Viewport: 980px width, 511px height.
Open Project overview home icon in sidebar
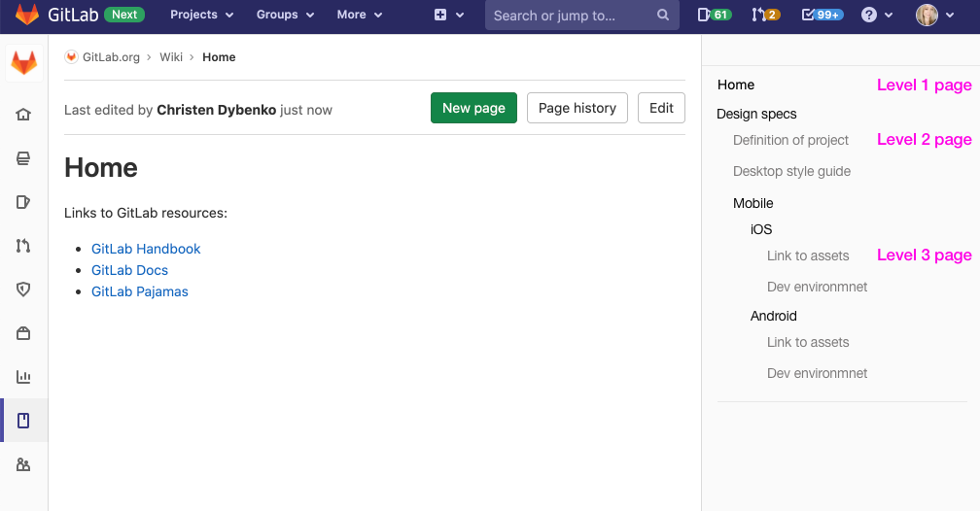point(23,115)
